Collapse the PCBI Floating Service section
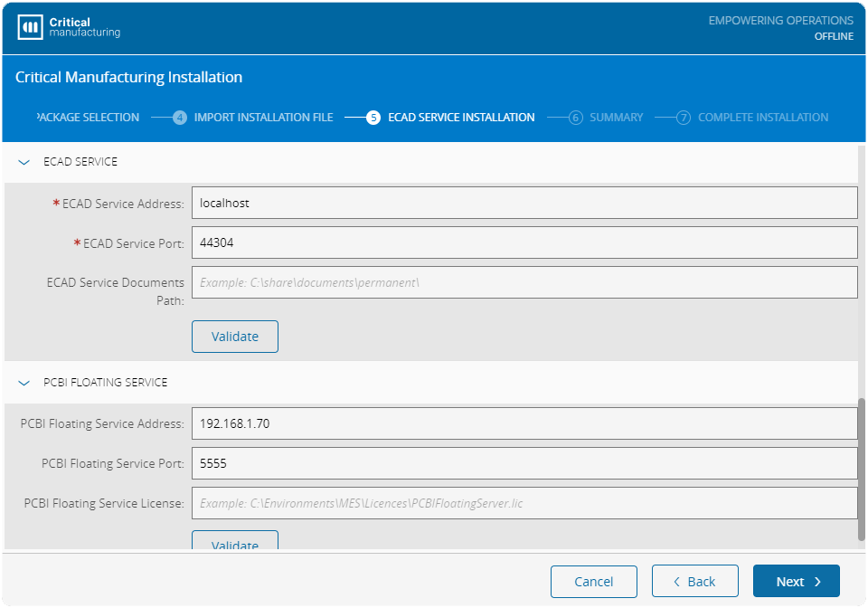 [x=24, y=383]
